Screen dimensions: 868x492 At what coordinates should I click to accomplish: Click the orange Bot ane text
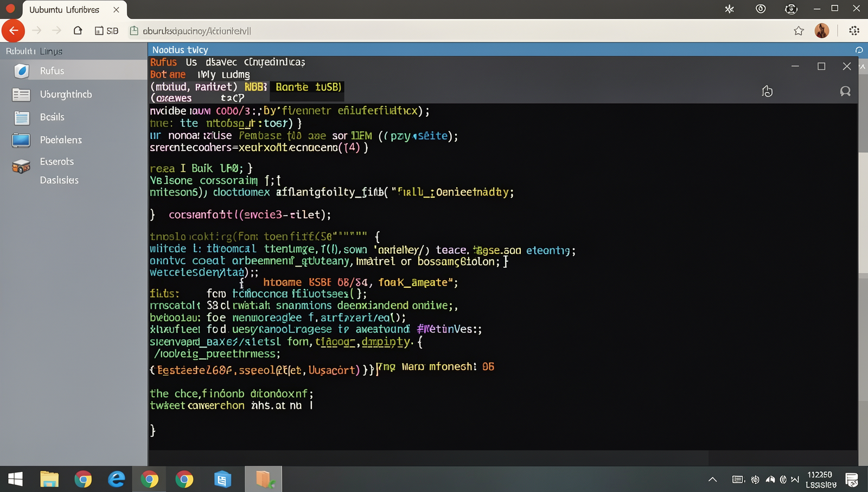[168, 74]
